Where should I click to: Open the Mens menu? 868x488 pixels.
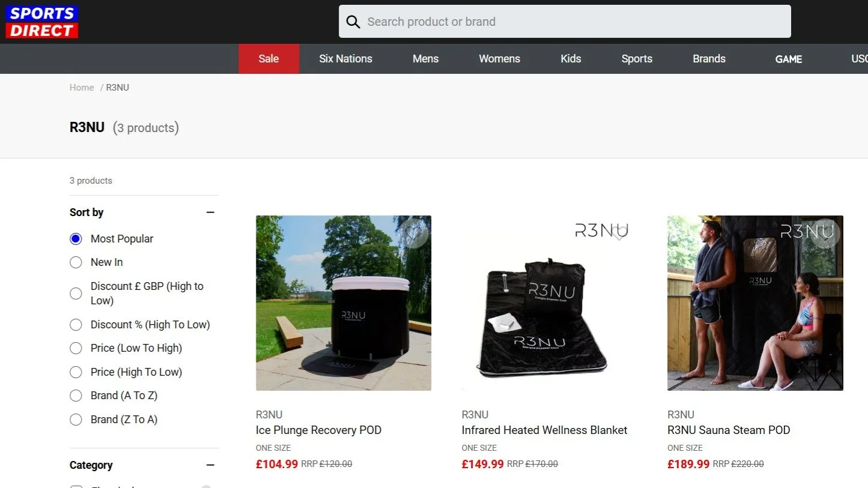point(425,58)
